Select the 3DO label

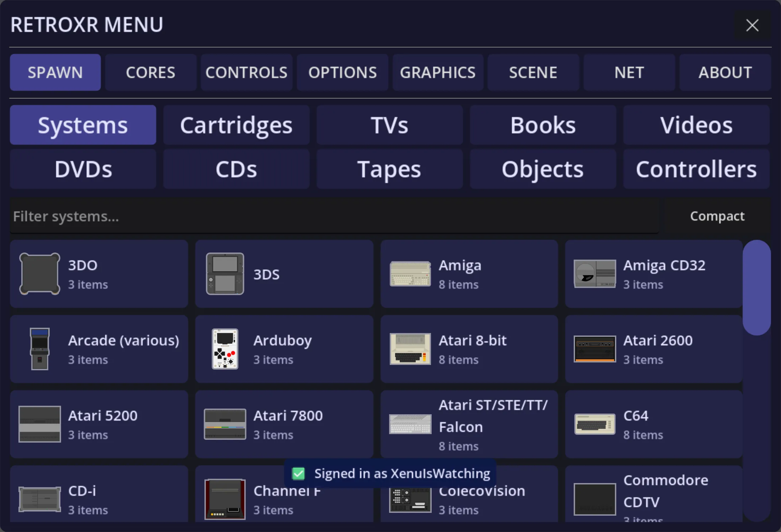[83, 265]
